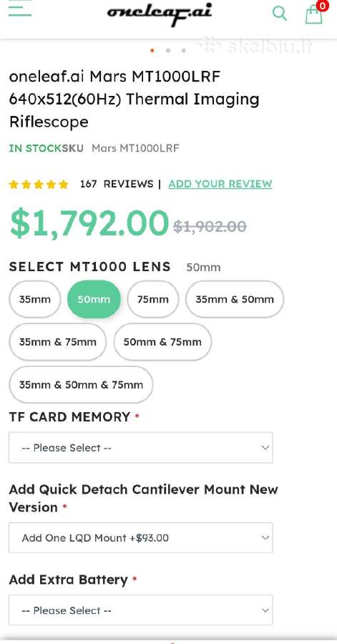Pick the 35mm & 75mm lens bundle
The height and width of the screenshot is (644, 337).
tap(58, 342)
